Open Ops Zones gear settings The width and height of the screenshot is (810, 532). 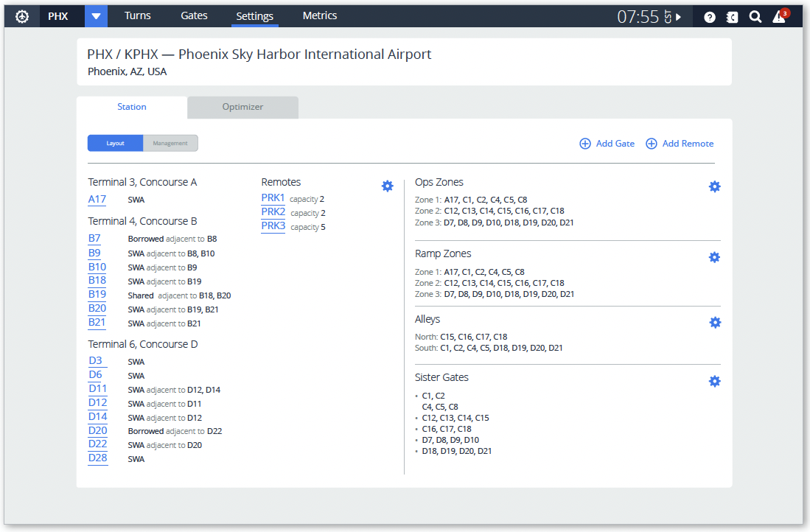click(714, 186)
